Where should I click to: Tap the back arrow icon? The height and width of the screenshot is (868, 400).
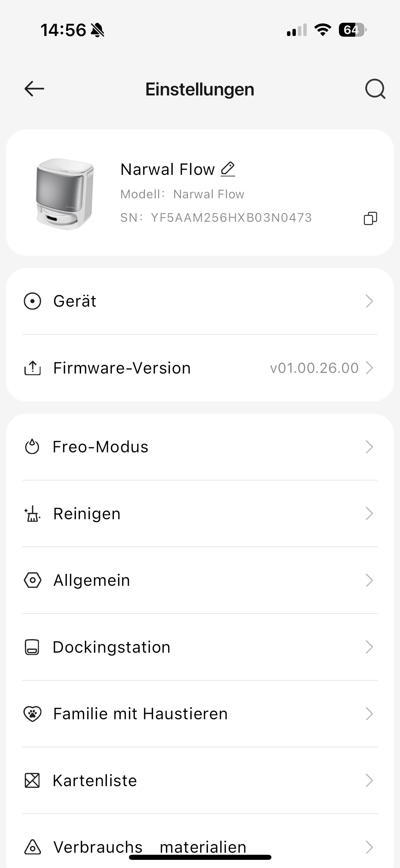tap(34, 89)
